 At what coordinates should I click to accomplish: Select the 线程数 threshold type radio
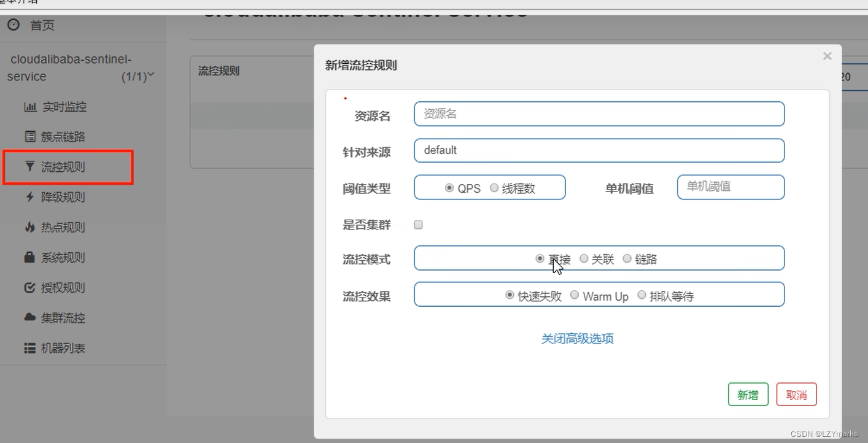click(494, 188)
